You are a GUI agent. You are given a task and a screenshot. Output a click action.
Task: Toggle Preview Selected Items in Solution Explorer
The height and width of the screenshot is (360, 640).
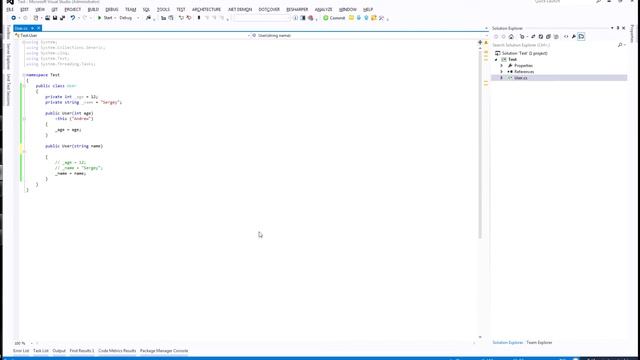click(581, 37)
